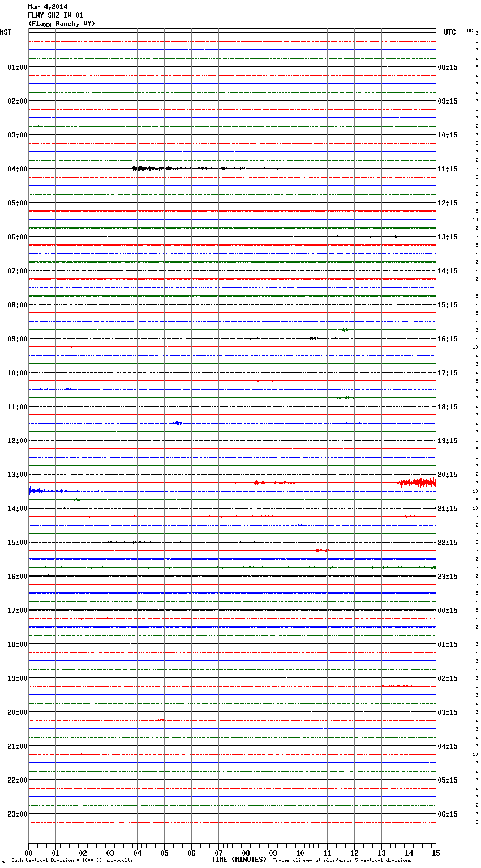Select the Mar 4,2014 date heading
This screenshot has width=481, height=868.
pyautogui.click(x=48, y=7)
